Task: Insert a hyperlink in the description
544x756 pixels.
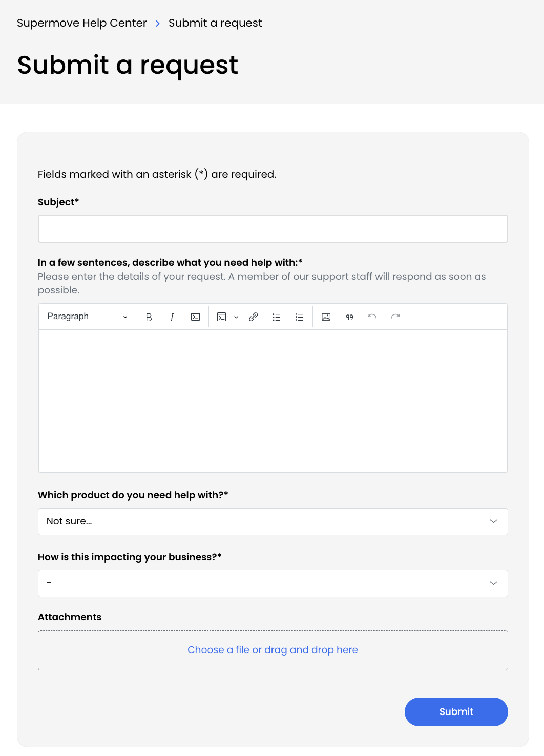Action: tap(253, 317)
